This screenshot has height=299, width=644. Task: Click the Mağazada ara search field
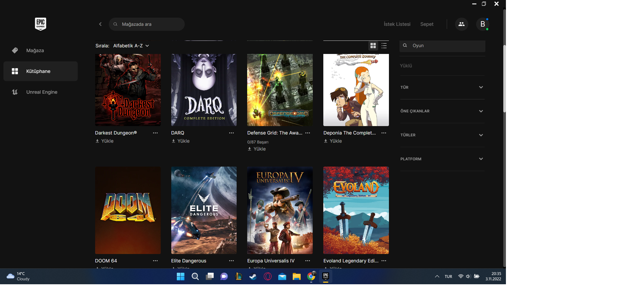click(x=147, y=24)
